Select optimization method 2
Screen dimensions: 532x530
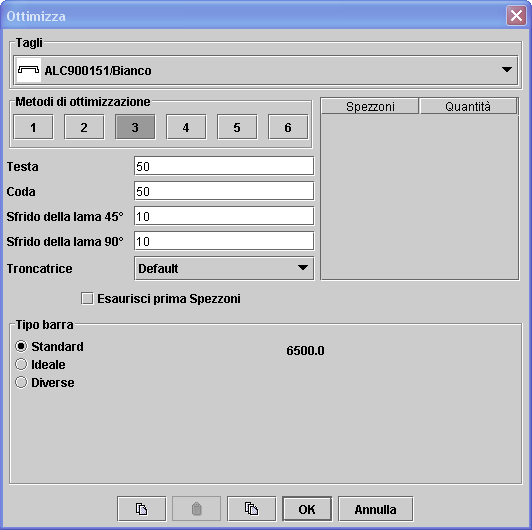click(x=84, y=127)
